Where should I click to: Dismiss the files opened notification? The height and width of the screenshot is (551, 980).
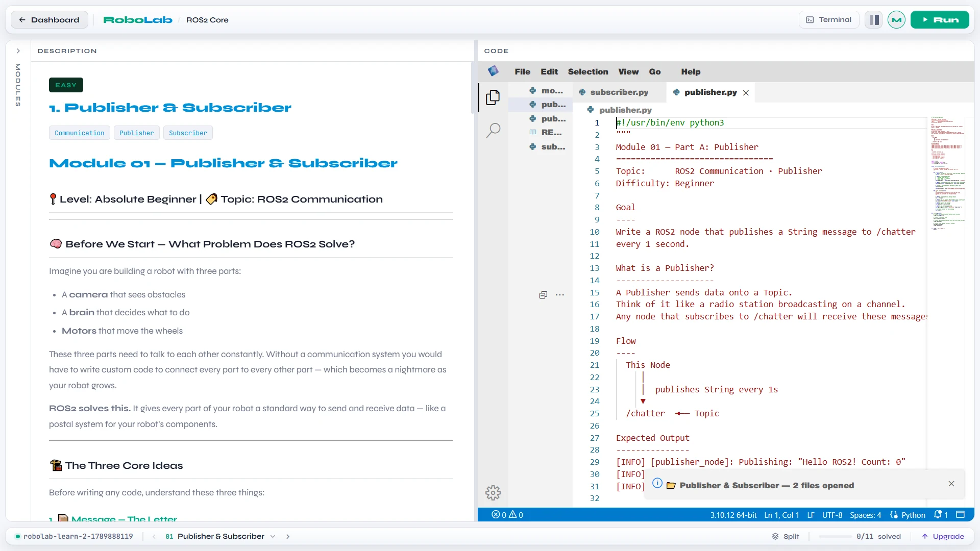pyautogui.click(x=951, y=484)
